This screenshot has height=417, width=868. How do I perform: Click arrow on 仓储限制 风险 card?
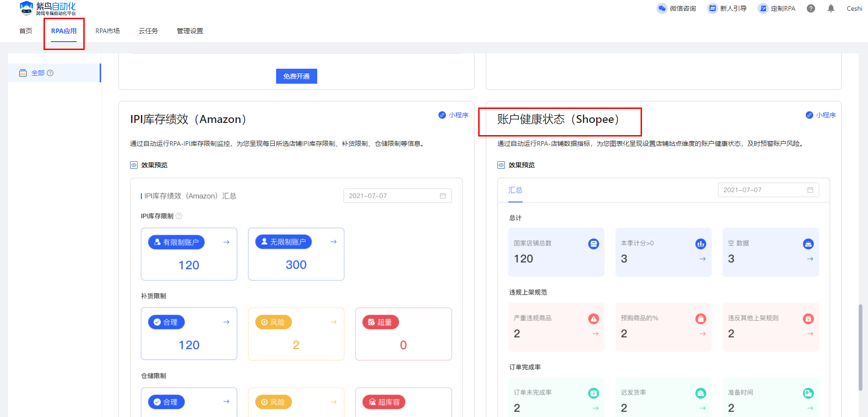tap(334, 402)
